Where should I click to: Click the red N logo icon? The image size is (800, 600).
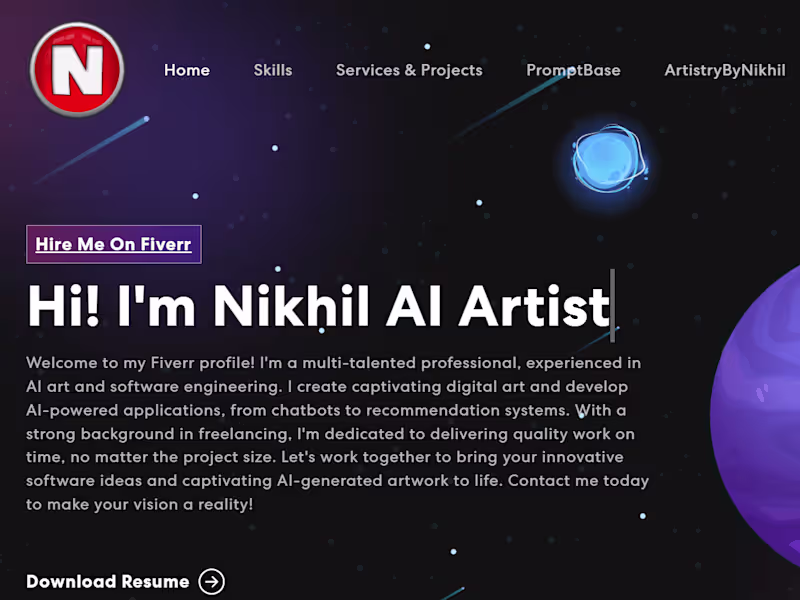[x=77, y=70]
